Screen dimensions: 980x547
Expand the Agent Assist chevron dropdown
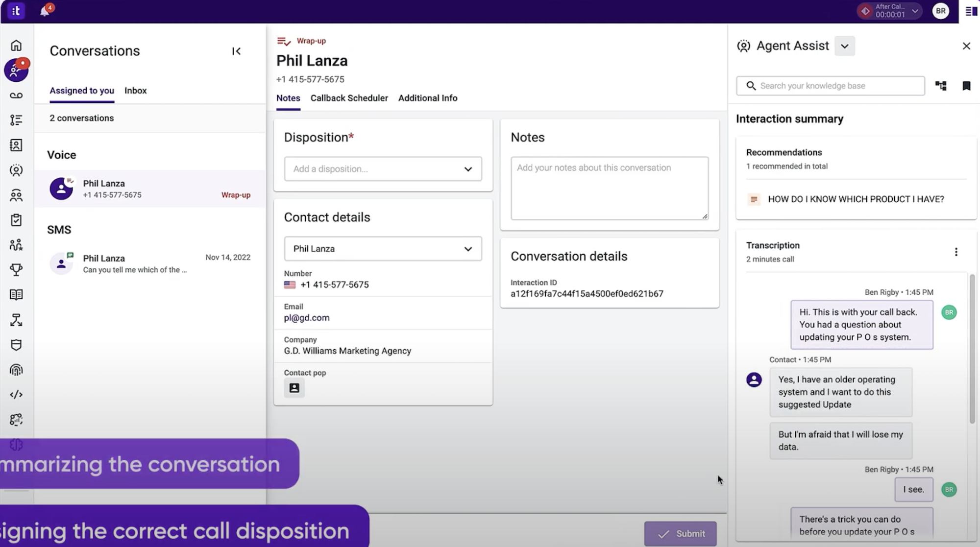click(x=845, y=46)
